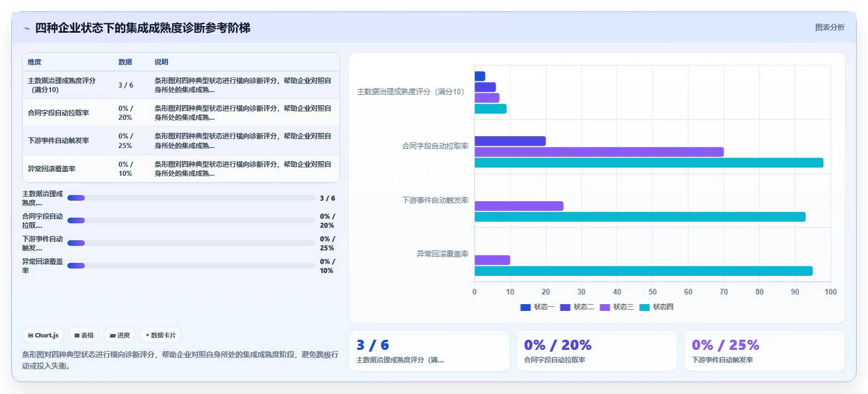Click the 50 tick on the x-axis
The image size is (868, 394).
[652, 292]
